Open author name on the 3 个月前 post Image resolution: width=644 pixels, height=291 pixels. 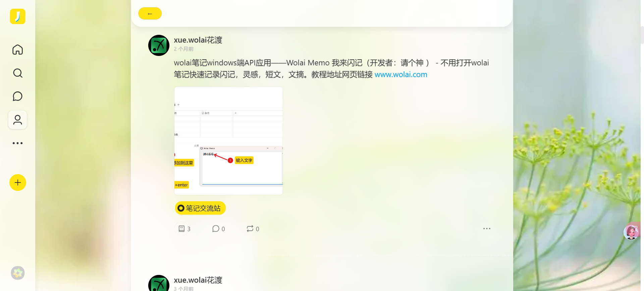(198, 280)
